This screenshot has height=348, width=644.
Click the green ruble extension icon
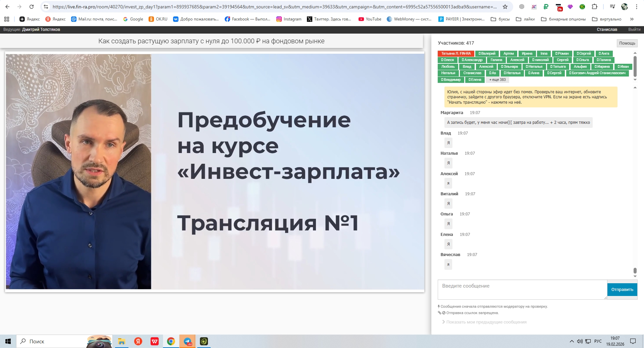coord(546,7)
